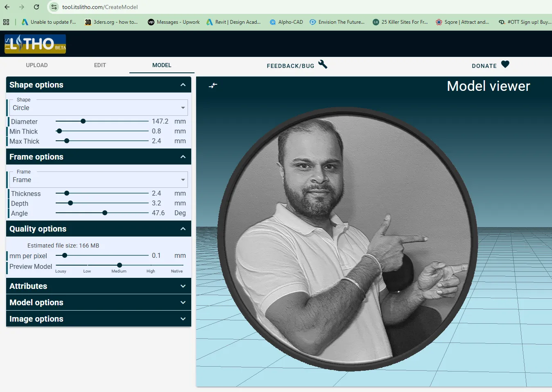Open the browser apps grid icon
Screen dimensions: 552x392
6,22
